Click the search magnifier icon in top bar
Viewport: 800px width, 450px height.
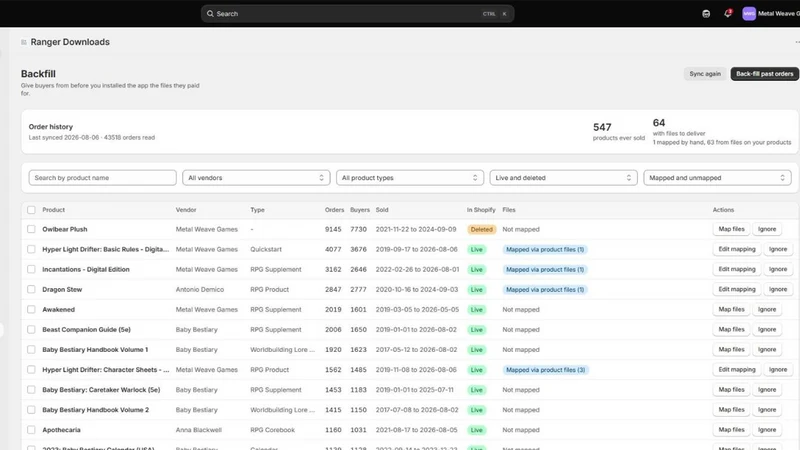point(210,14)
